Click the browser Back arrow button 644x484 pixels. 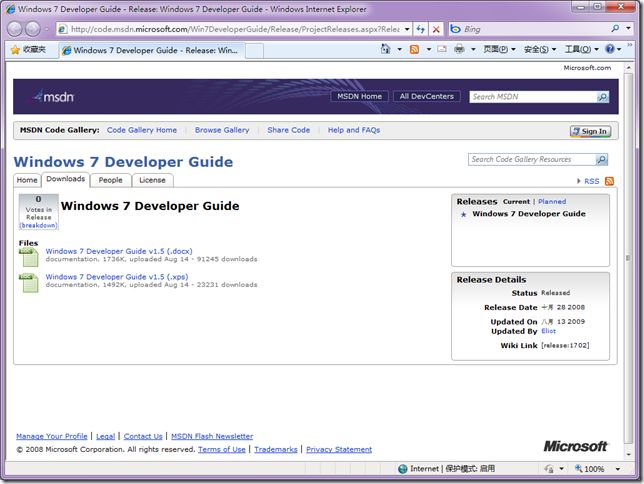(15, 29)
